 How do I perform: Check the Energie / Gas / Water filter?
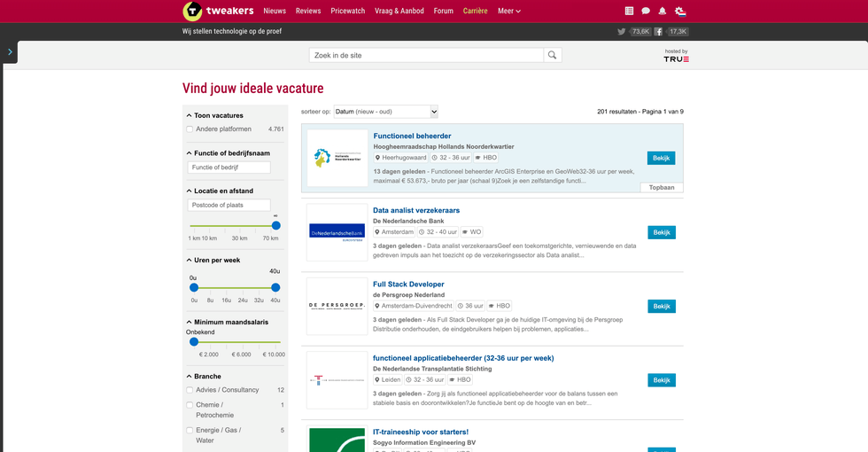[x=190, y=431]
